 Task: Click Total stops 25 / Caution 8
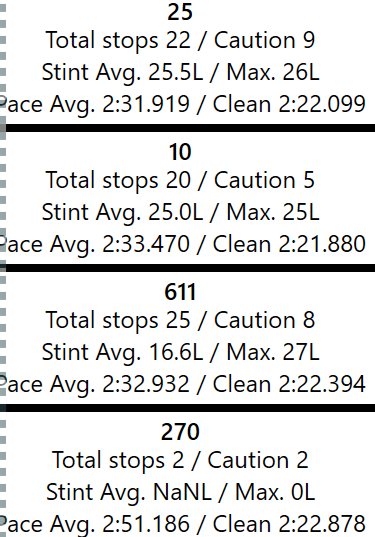(180, 320)
